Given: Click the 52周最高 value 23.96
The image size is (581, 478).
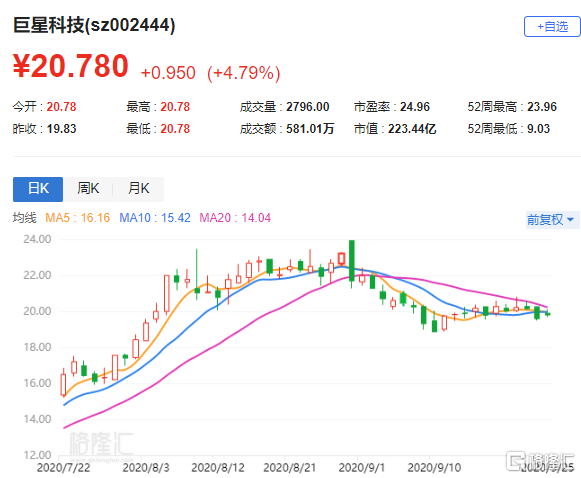Looking at the screenshot, I should [542, 107].
